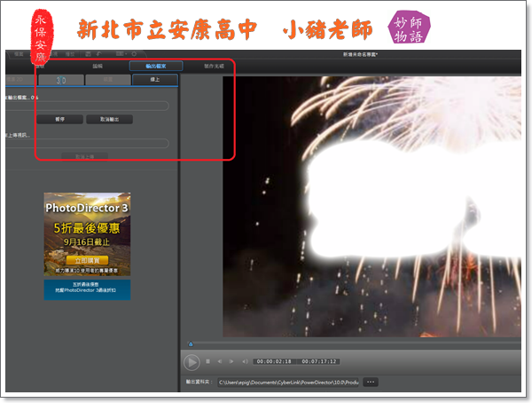Image resolution: width=532 pixels, height=403 pixels.
Task: Open the layout icon dropdown beside the gear
Action: pyautogui.click(x=121, y=54)
